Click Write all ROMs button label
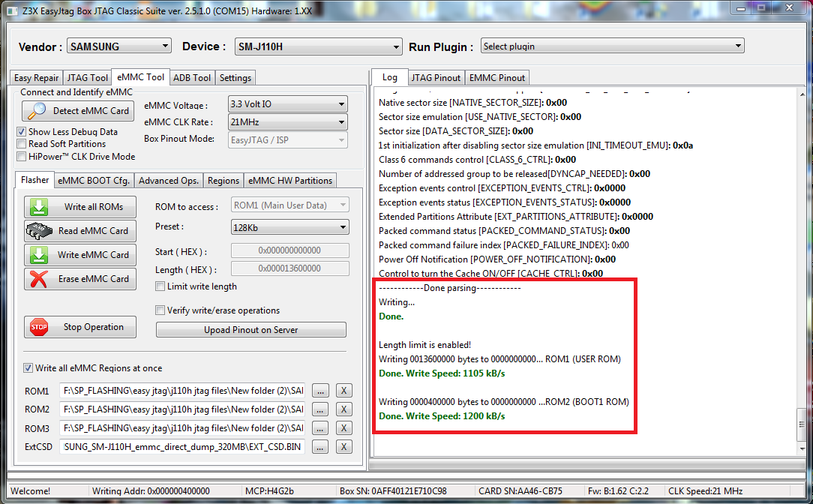The image size is (813, 504). 94,207
